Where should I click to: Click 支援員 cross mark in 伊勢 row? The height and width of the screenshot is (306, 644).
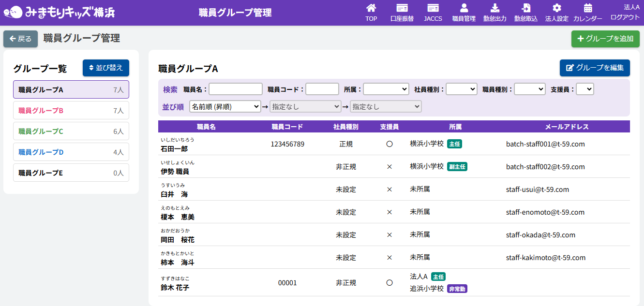389,167
